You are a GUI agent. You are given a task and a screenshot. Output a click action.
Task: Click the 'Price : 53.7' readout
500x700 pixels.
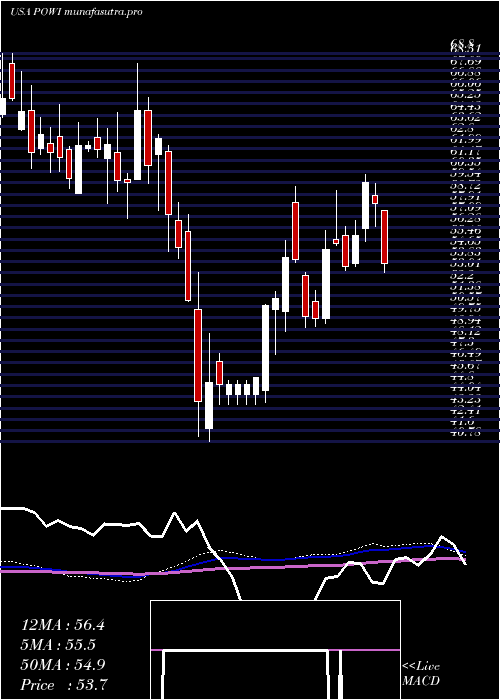coord(64,685)
